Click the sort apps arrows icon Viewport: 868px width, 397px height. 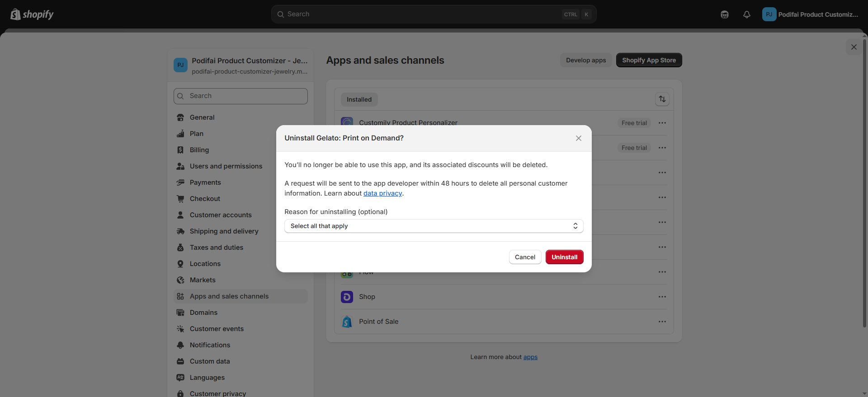662,99
